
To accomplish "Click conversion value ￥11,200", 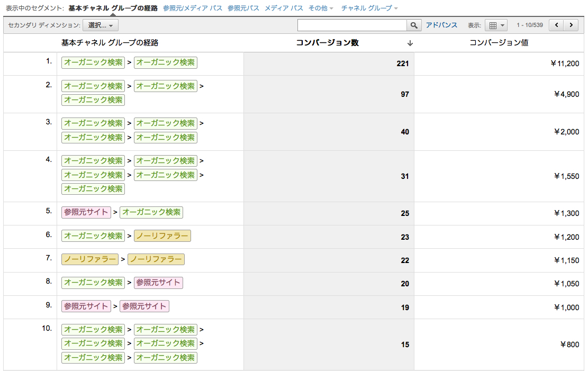I will [565, 64].
